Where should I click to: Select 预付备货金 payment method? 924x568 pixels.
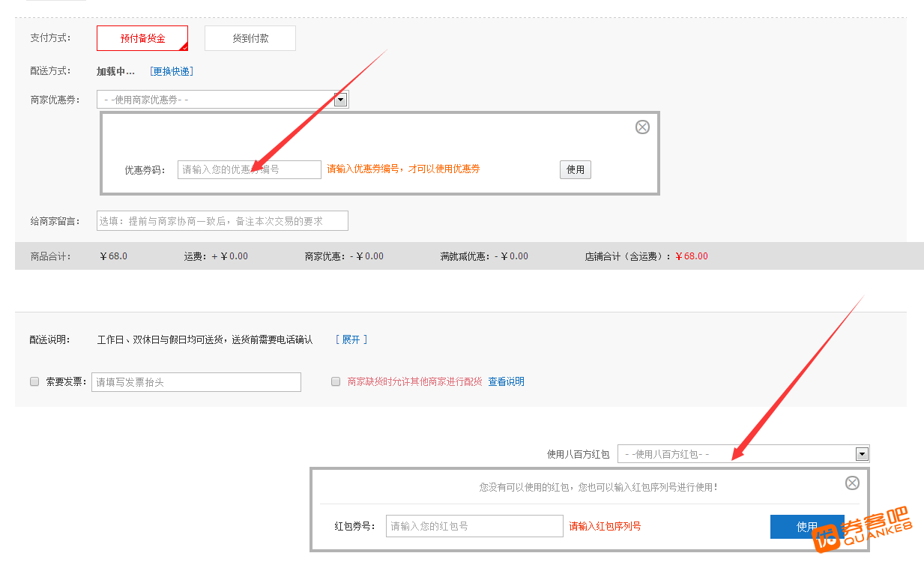point(142,38)
